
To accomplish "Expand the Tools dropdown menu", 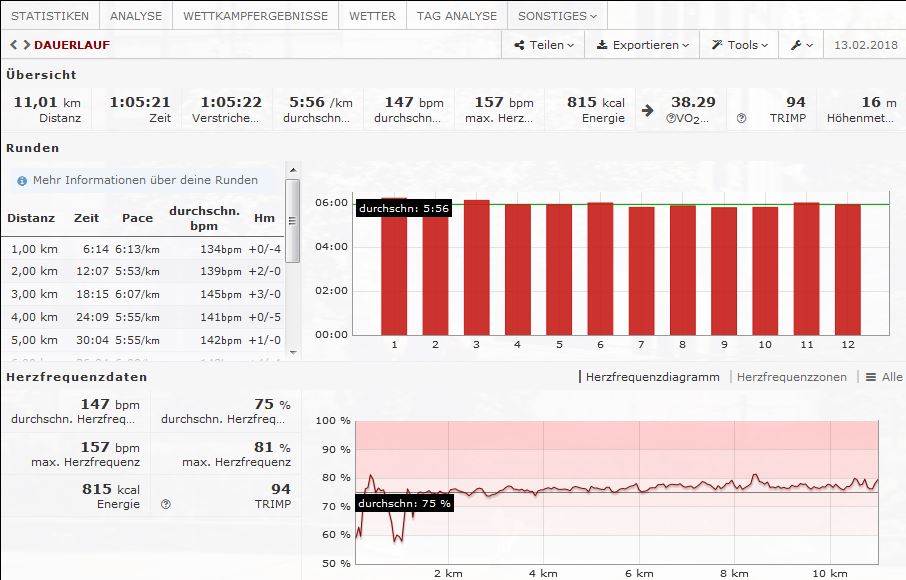I will tap(740, 45).
